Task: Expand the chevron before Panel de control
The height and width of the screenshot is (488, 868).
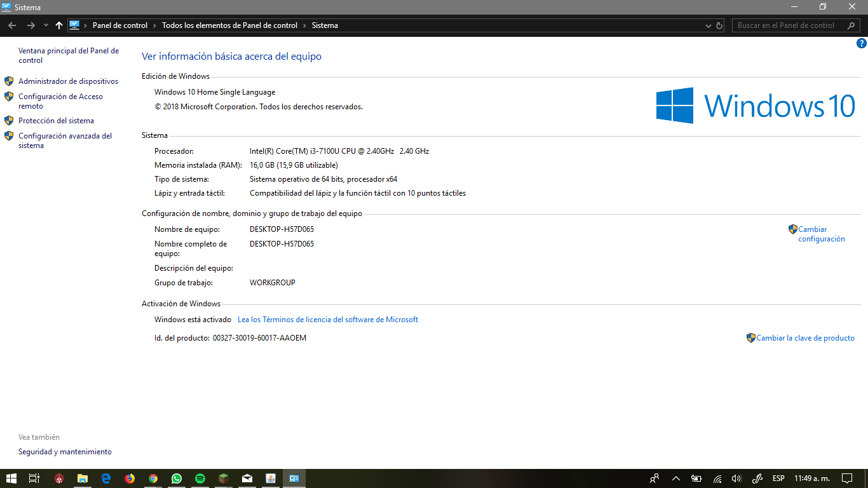Action: pos(86,25)
